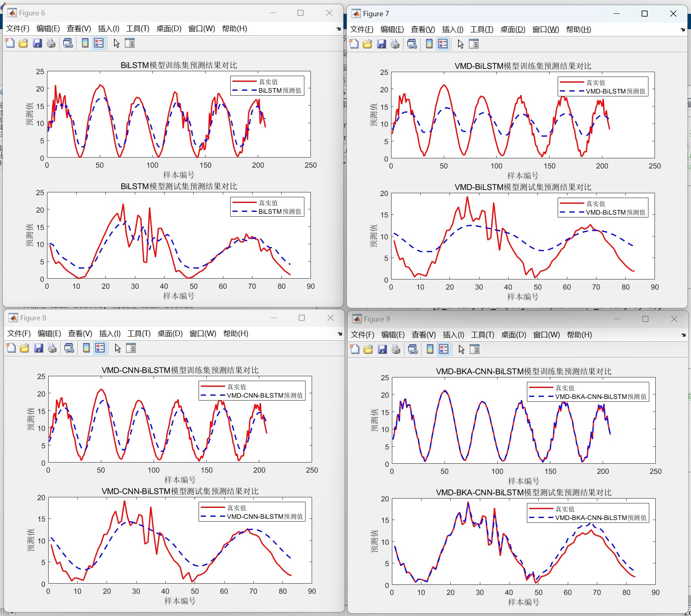Click the dock arrow in Figure 8 menu bar
This screenshot has width=691, height=616.
click(340, 334)
